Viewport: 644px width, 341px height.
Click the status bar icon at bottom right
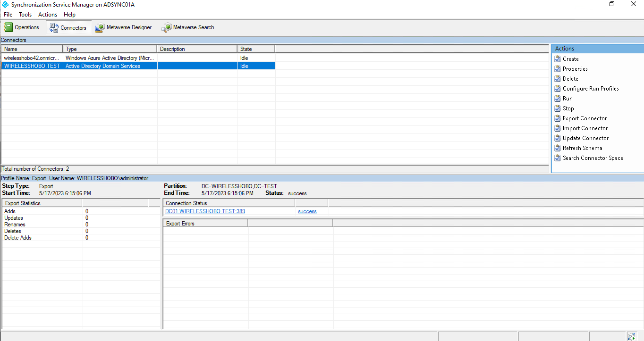631,336
